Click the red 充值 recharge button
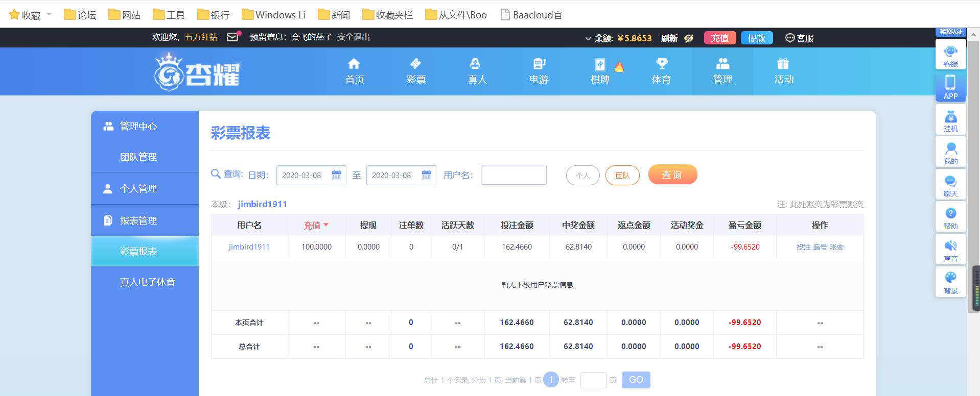The image size is (980, 396). click(719, 38)
